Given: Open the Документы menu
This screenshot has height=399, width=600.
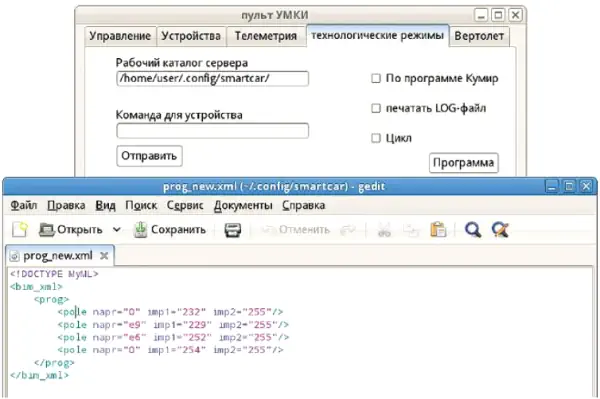Looking at the screenshot, I should point(243,205).
